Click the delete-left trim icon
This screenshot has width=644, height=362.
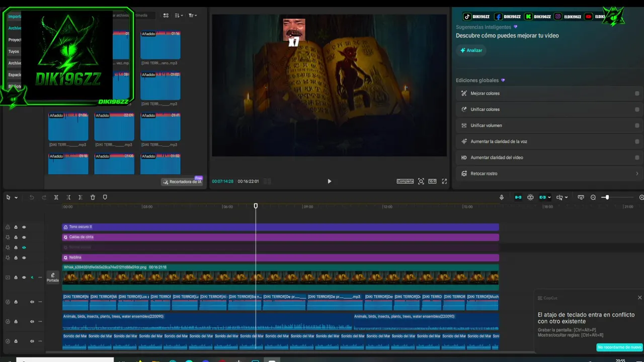(68, 198)
